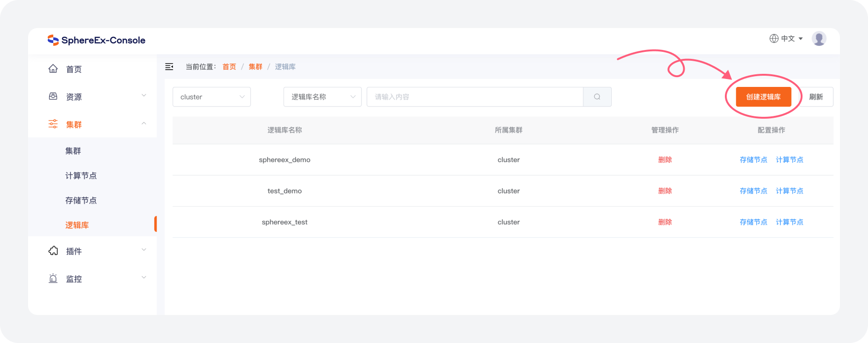Collapse the 集群 sidebar menu chevron
868x343 pixels.
144,124
